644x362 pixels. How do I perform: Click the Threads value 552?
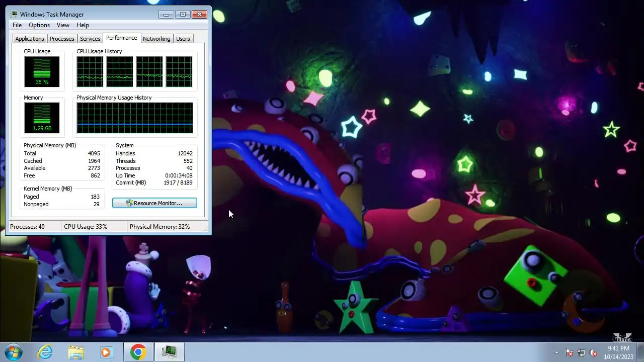point(188,161)
